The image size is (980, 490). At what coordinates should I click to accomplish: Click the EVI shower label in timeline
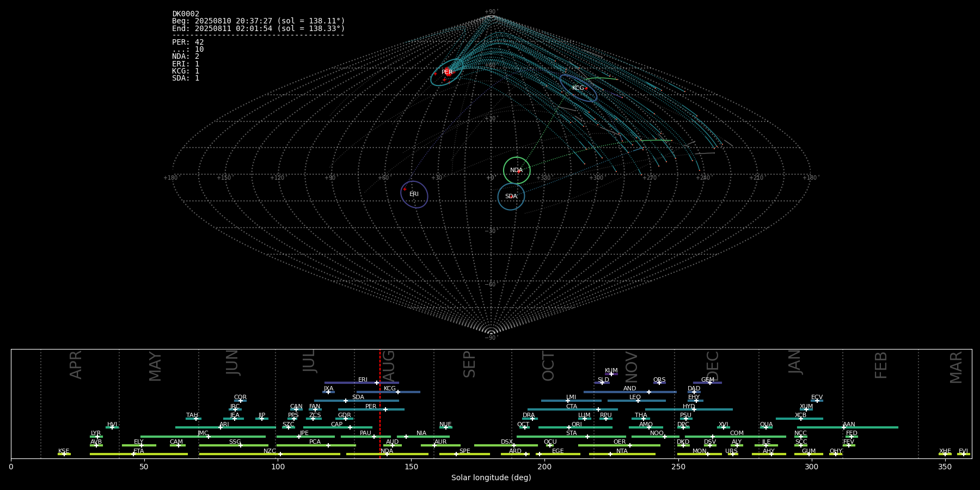[x=963, y=451]
